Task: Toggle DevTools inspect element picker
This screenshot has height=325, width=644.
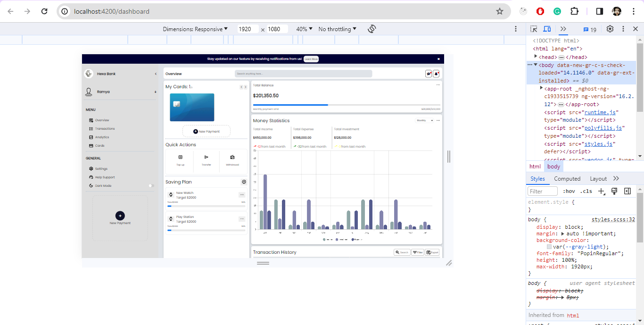Action: [x=534, y=29]
